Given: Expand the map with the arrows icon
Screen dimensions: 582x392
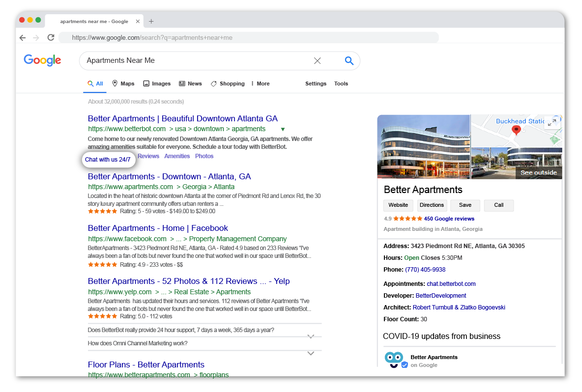Looking at the screenshot, I should [x=552, y=123].
